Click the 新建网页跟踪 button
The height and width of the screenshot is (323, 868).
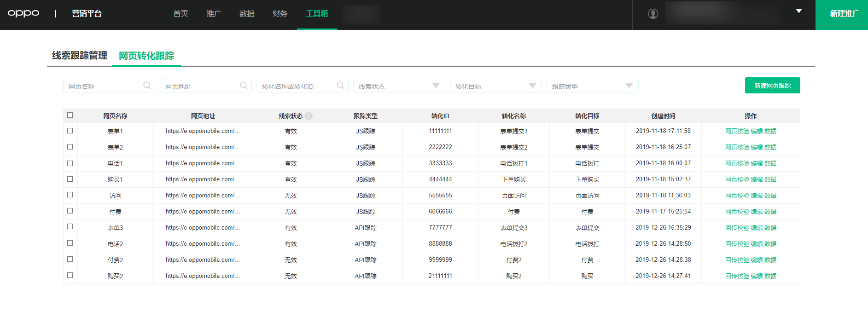click(x=772, y=86)
